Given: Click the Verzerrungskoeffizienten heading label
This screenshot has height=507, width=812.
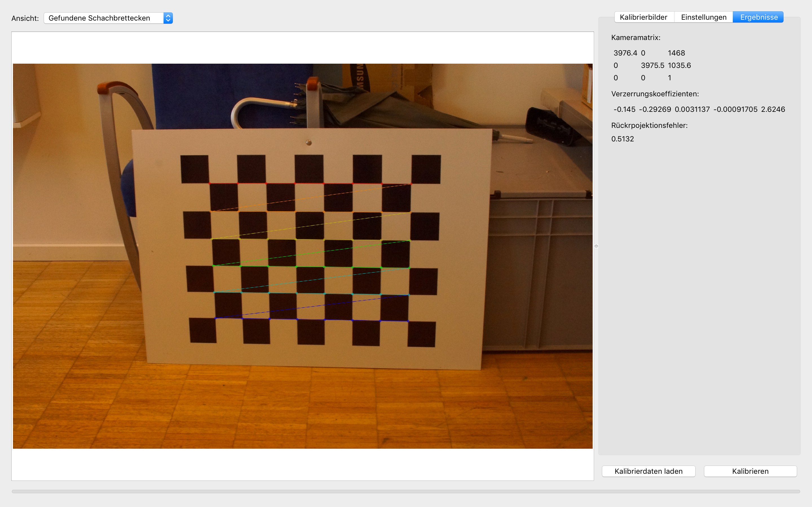Looking at the screenshot, I should click(655, 94).
